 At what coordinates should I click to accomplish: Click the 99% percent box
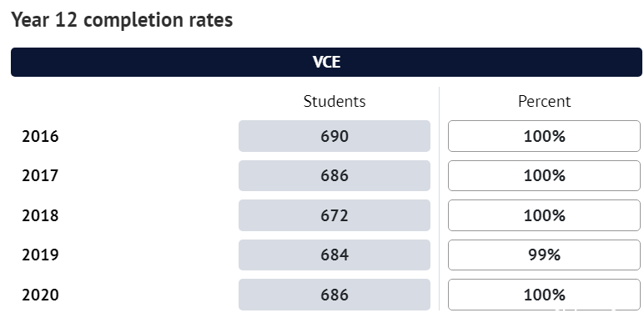click(x=544, y=255)
